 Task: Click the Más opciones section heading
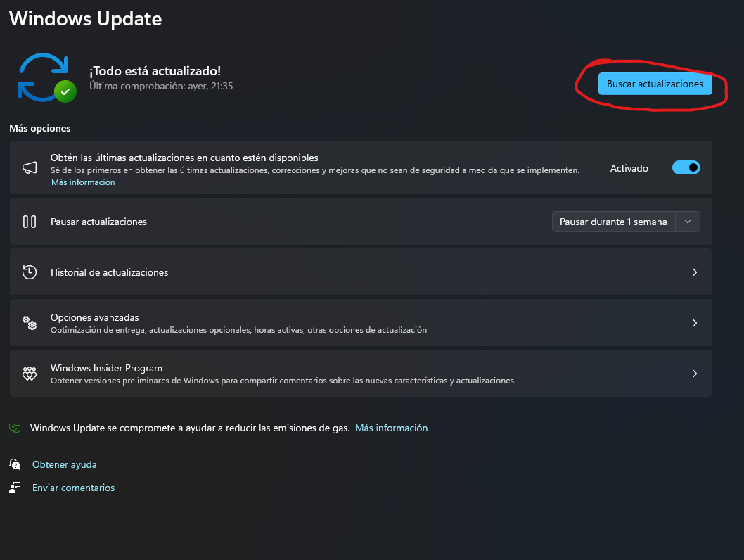coord(40,128)
